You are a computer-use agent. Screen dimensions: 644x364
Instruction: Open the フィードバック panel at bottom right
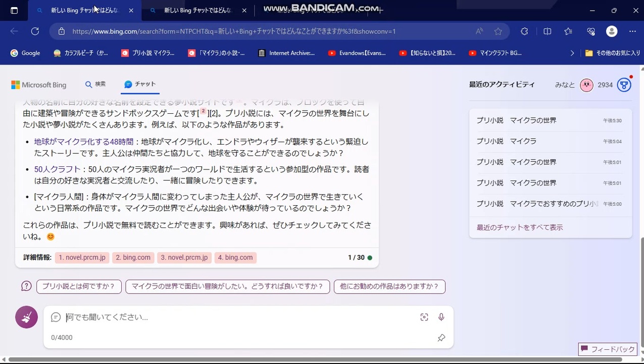[x=607, y=349]
